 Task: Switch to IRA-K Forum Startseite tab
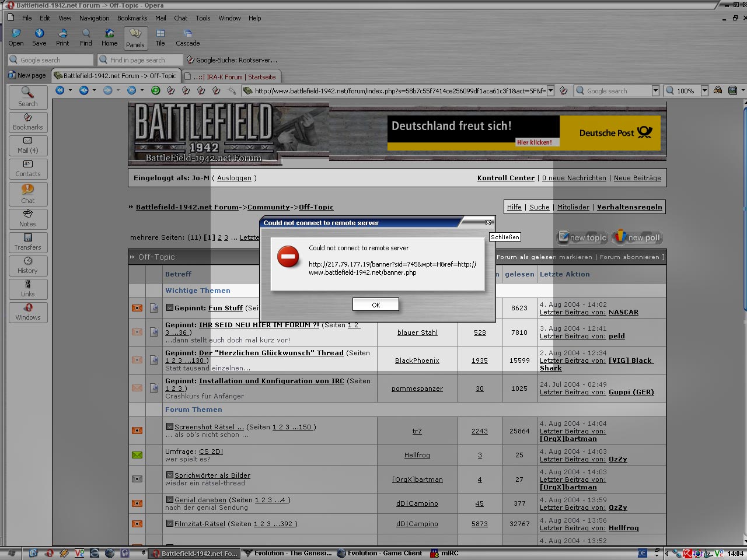[x=232, y=76]
